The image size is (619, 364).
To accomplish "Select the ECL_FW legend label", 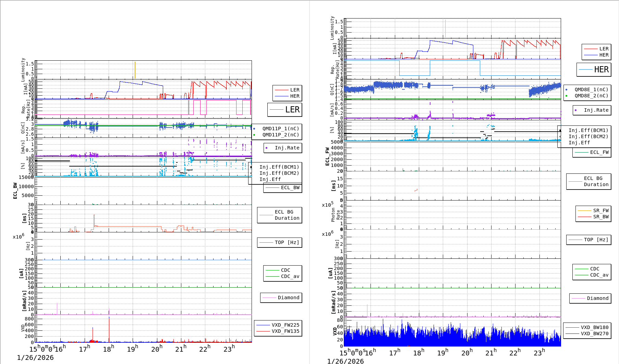I will pyautogui.click(x=599, y=153).
